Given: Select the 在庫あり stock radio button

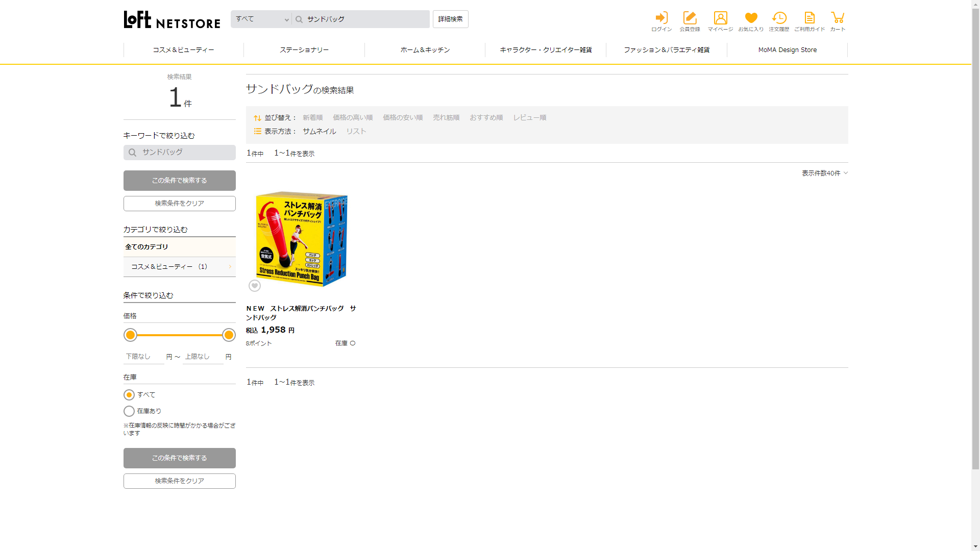Looking at the screenshot, I should coord(129,411).
